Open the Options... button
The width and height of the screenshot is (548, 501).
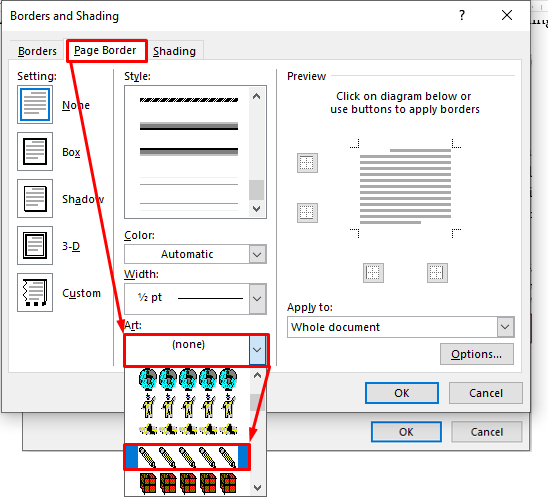click(477, 354)
